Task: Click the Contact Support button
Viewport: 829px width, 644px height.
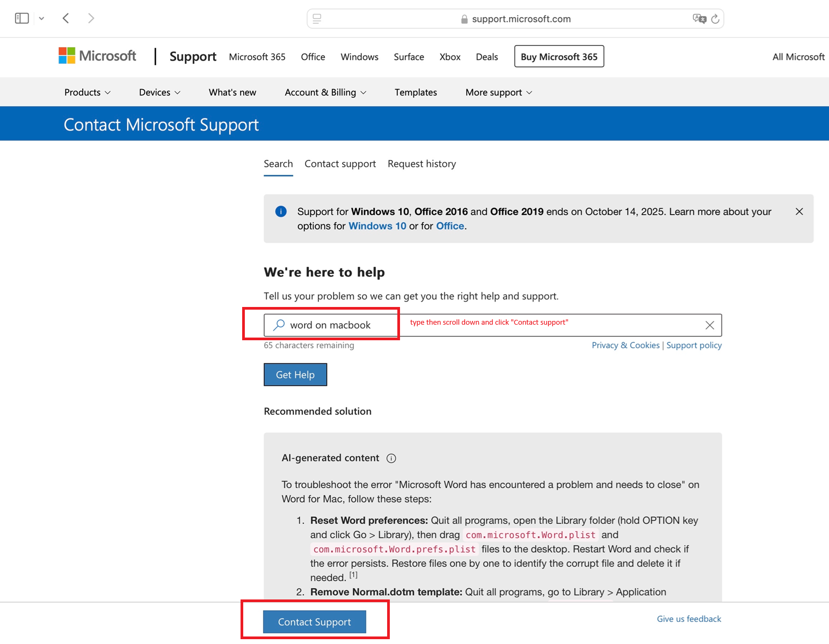Action: point(315,621)
